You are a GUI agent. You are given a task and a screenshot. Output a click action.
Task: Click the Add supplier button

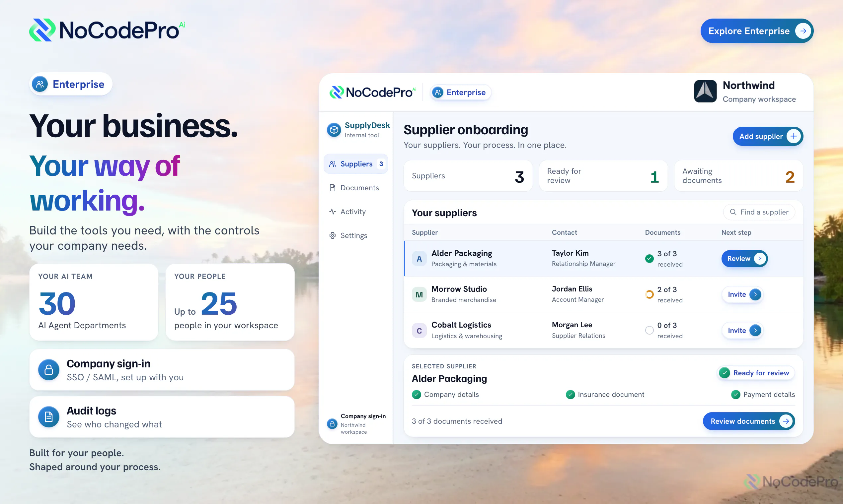(768, 136)
